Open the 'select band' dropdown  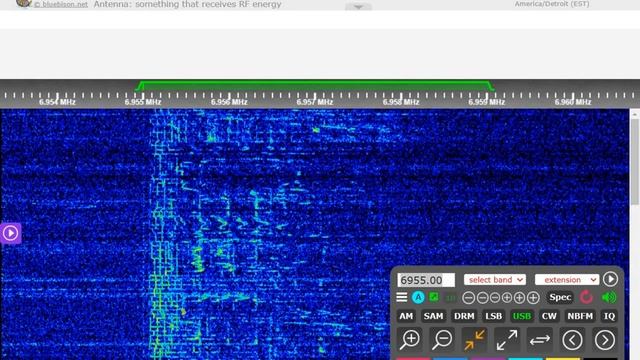[x=495, y=280]
